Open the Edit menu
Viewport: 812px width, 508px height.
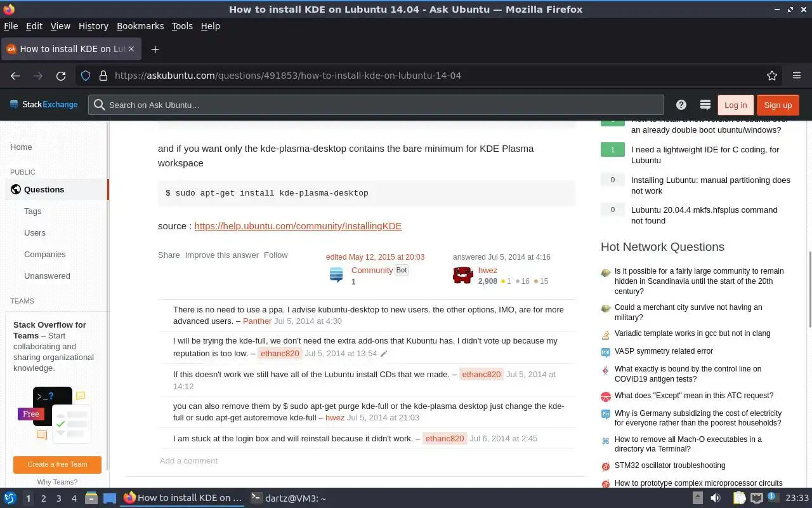point(34,26)
